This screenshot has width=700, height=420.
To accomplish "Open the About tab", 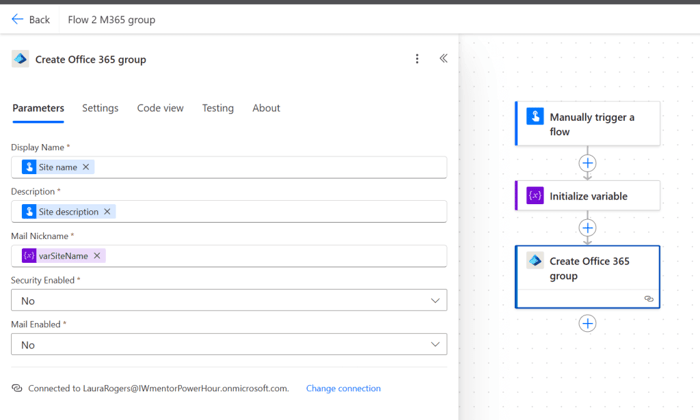I will 266,108.
